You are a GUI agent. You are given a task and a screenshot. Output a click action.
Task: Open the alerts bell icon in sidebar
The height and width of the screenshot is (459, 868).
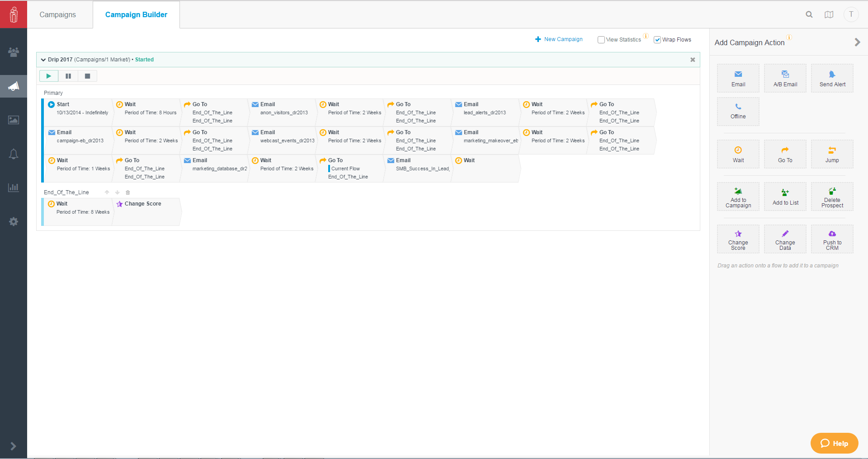(x=14, y=154)
